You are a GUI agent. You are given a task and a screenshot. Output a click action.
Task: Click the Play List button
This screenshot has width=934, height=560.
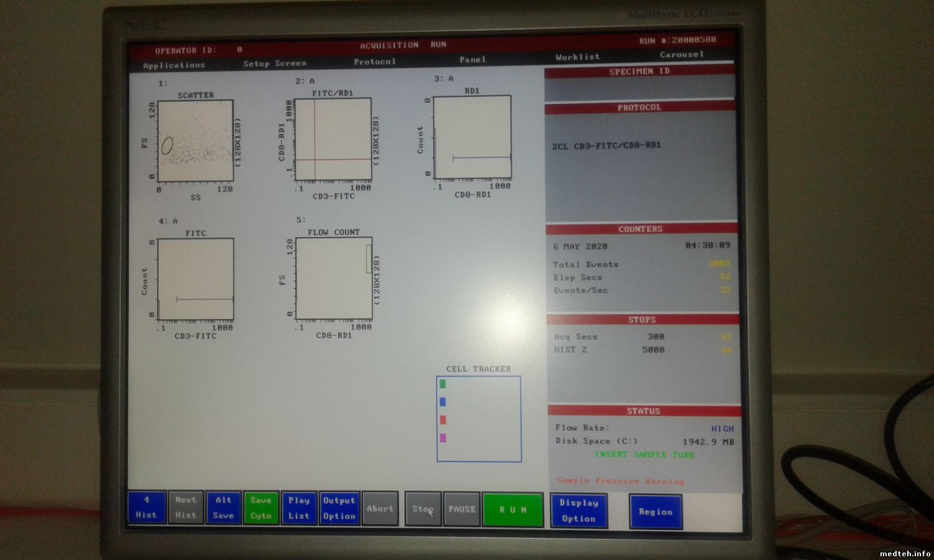(x=299, y=508)
